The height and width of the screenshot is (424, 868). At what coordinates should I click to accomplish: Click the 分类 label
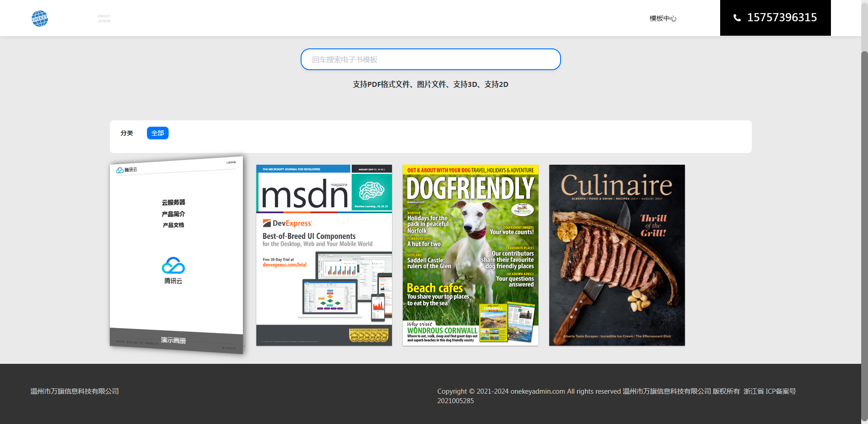pos(127,133)
